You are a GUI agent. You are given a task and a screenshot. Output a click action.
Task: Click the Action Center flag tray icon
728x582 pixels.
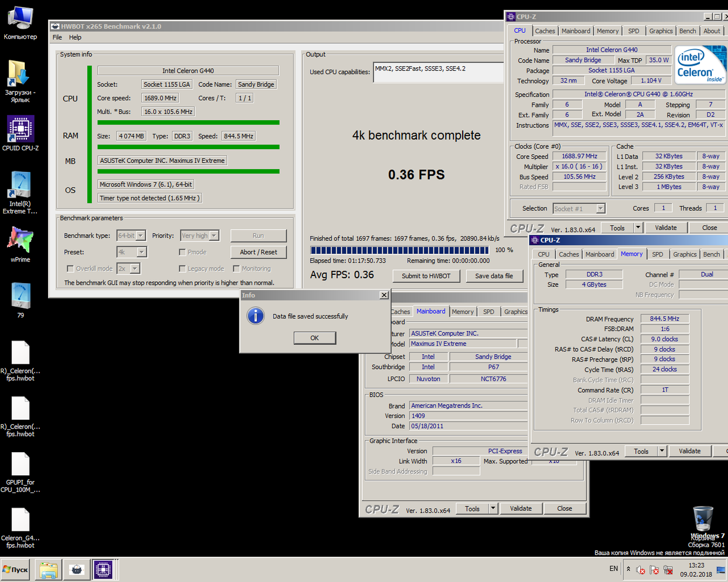point(654,570)
